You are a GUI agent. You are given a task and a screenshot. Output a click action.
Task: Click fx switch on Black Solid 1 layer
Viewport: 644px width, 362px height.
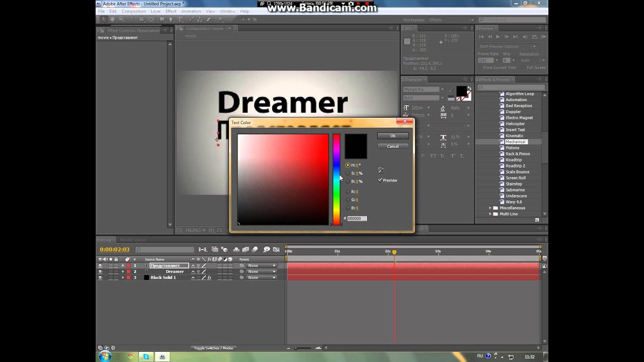[209, 278]
